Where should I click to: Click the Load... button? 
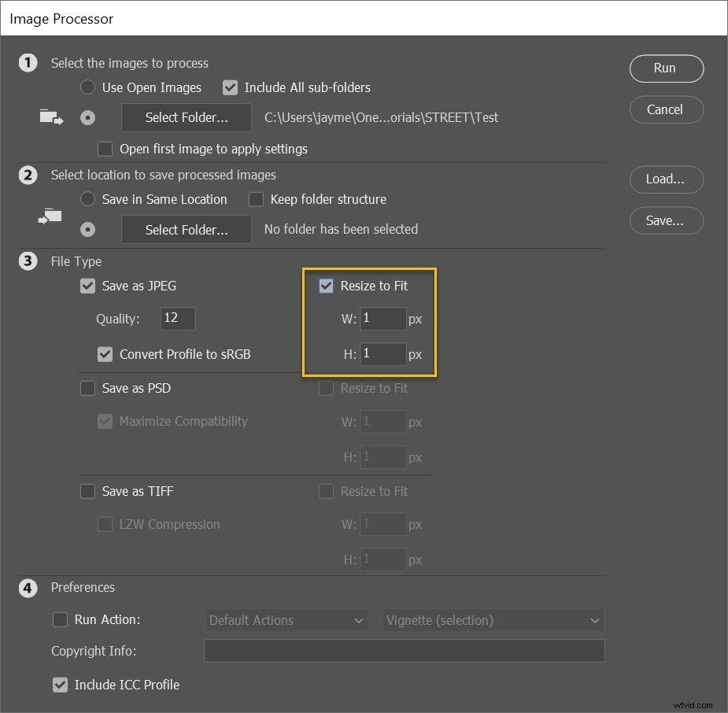(x=666, y=179)
